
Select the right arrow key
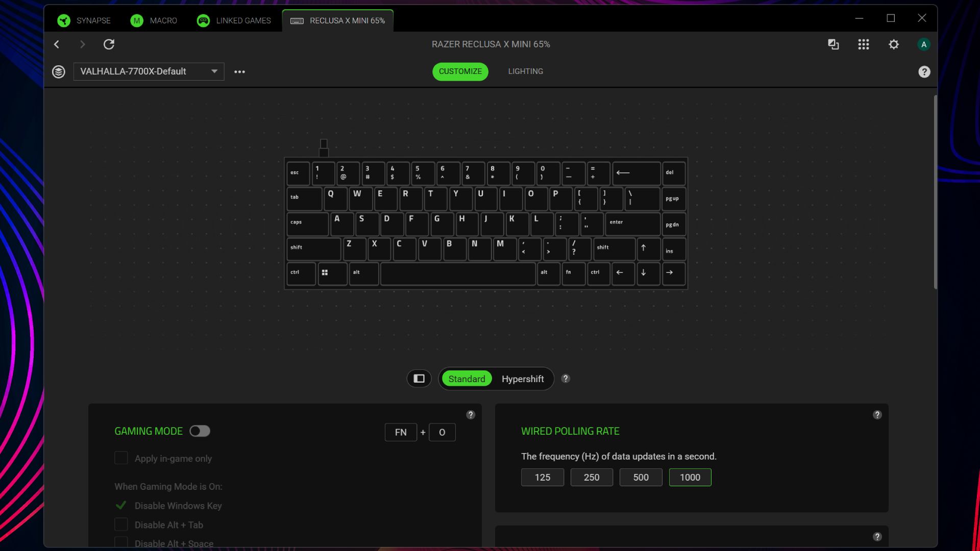pos(673,273)
